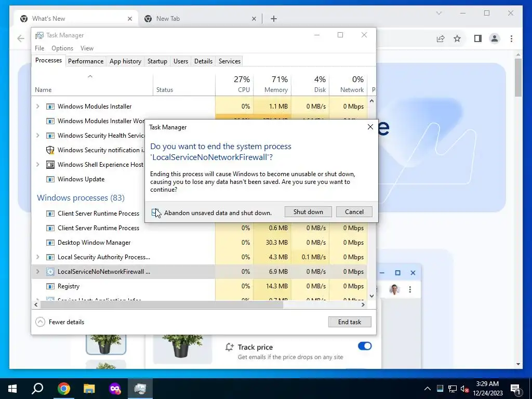This screenshot has height=399, width=532.
Task: Switch to the App history tab
Action: coord(125,61)
